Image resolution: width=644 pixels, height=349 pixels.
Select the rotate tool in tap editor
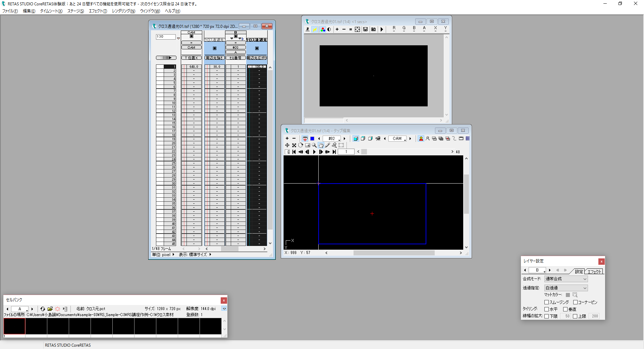click(301, 145)
